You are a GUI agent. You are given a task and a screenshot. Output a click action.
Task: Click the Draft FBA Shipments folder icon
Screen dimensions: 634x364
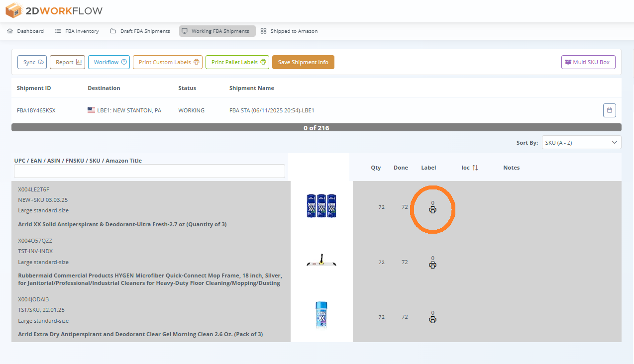tap(113, 31)
